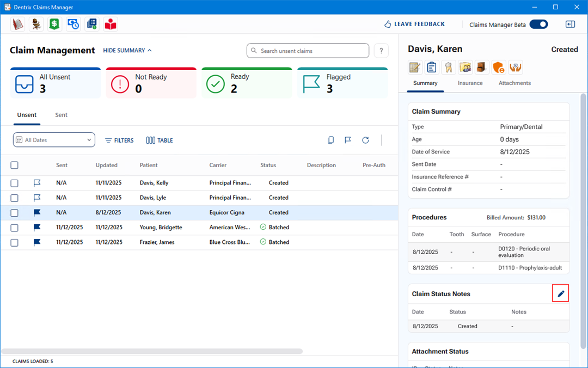The width and height of the screenshot is (588, 368).
Task: Turn off the Claims Manager Beta toggle
Action: click(x=538, y=24)
